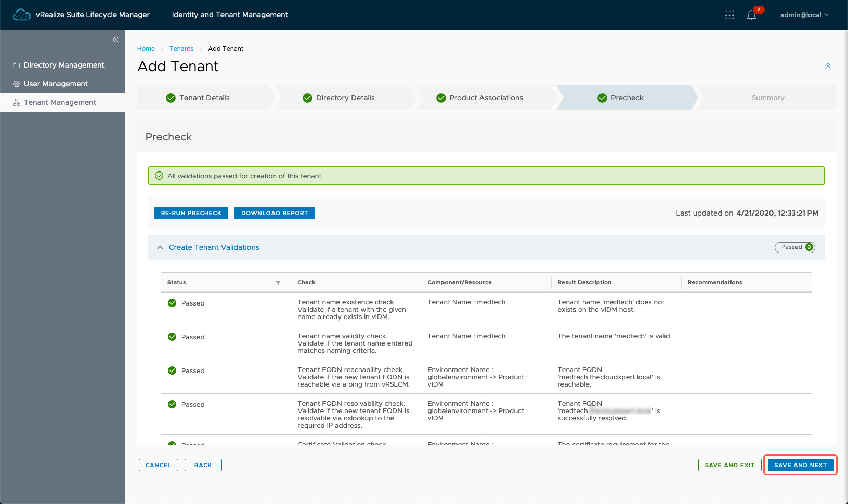Click the Status column filter icon
Image resolution: width=848 pixels, height=504 pixels.
pyautogui.click(x=278, y=283)
